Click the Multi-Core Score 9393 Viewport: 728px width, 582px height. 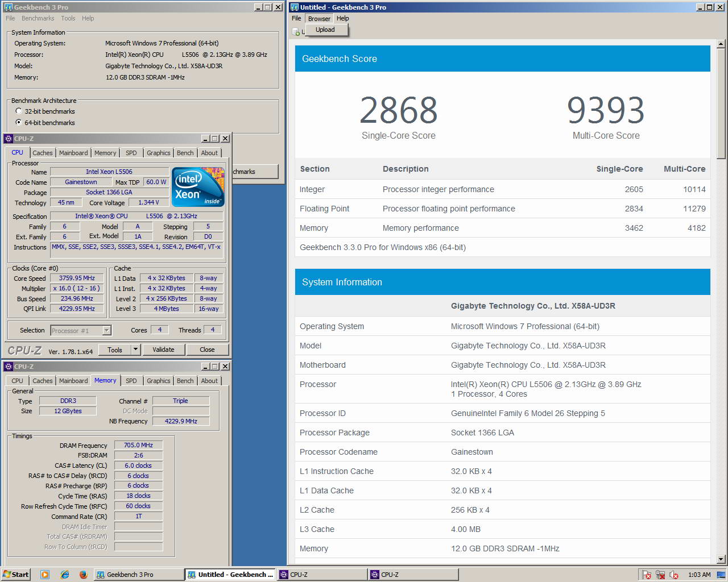pyautogui.click(x=606, y=110)
